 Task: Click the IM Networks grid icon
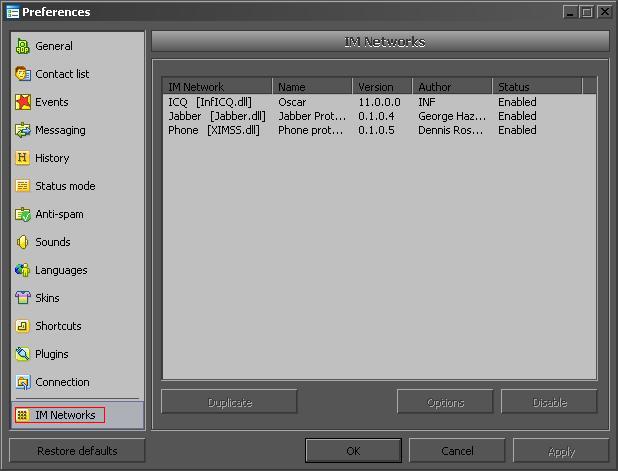tap(22, 415)
